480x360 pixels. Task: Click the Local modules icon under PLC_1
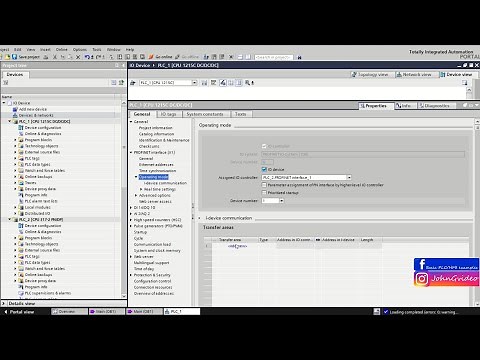point(21,207)
